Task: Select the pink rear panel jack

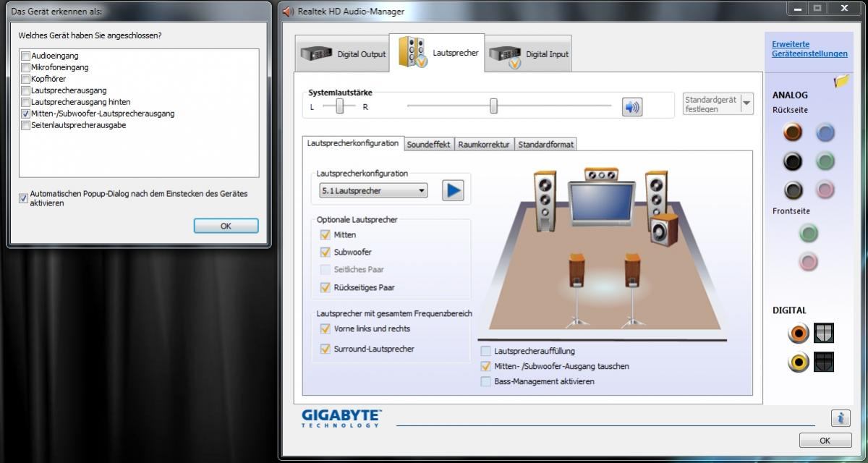Action: [x=825, y=190]
